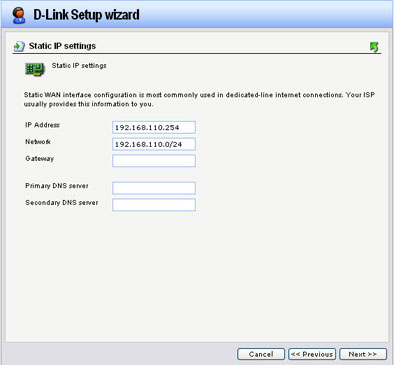Viewport: 394px width, 365px height.
Task: Click the green network card icon
Action: (35, 70)
